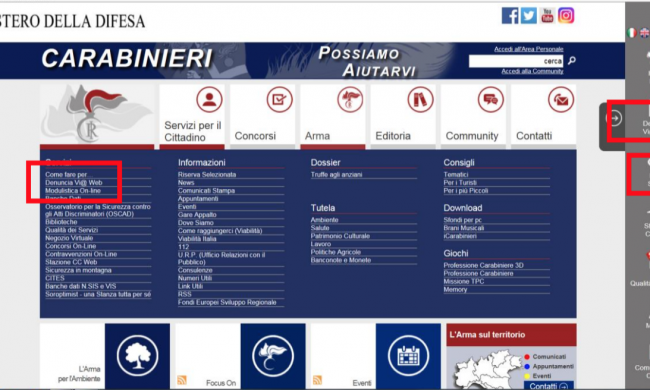Switch site language via Italian flag
Viewport: 650px width, 390px height.
(631, 32)
